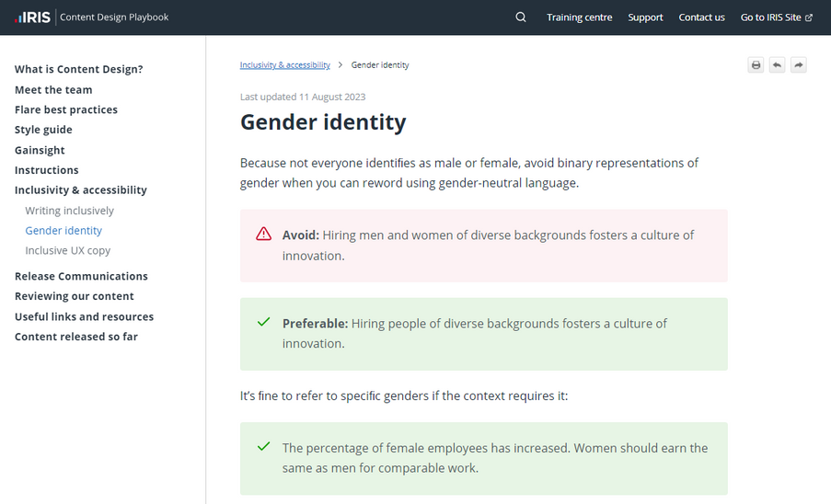The height and width of the screenshot is (504, 831).
Task: Select Inclusive UX copy sidebar item
Action: tap(67, 250)
